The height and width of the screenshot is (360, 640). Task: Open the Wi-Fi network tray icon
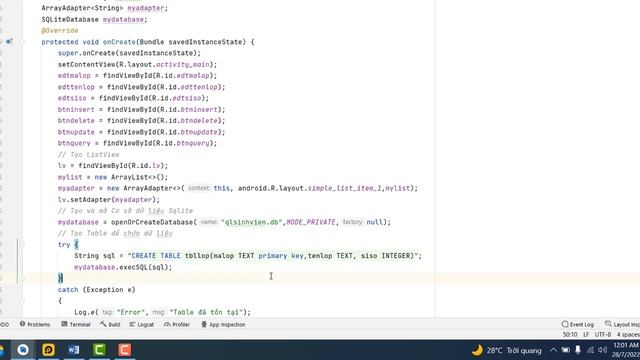click(x=590, y=350)
